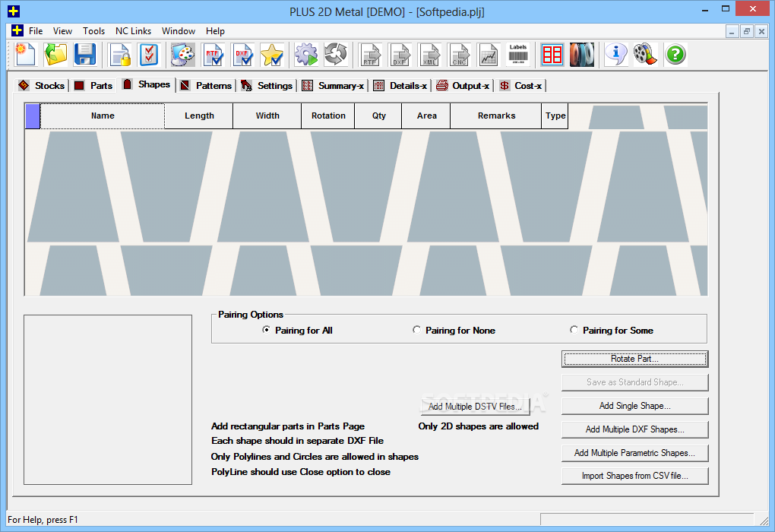
Task: Click the Area column header
Action: click(426, 116)
